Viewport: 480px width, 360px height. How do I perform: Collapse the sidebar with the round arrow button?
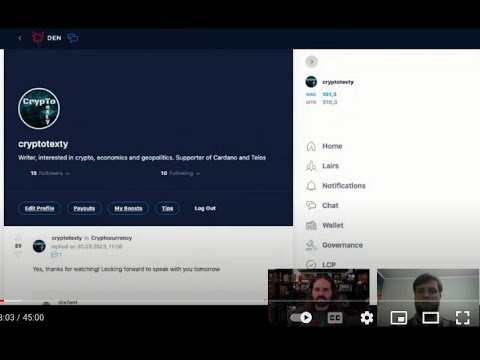tap(312, 62)
